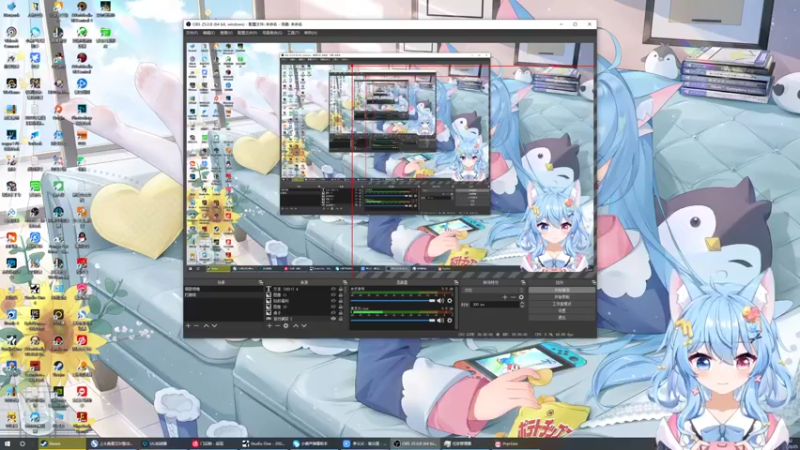Remove the selected source with the Sources minus icon
The height and width of the screenshot is (450, 800).
pyautogui.click(x=278, y=326)
